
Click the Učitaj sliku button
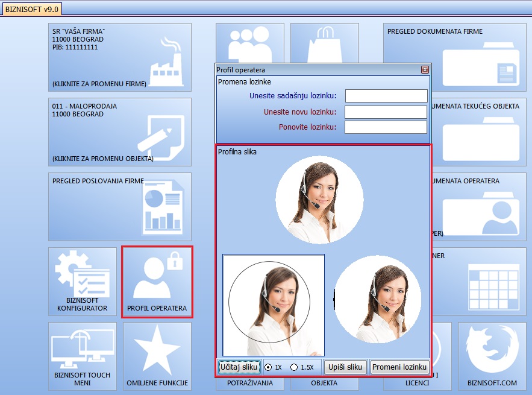[x=239, y=367]
